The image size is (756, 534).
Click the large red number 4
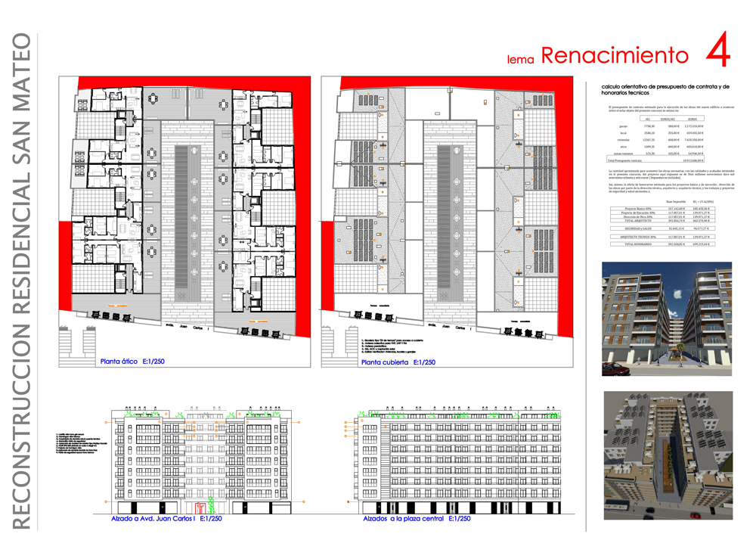717,54
